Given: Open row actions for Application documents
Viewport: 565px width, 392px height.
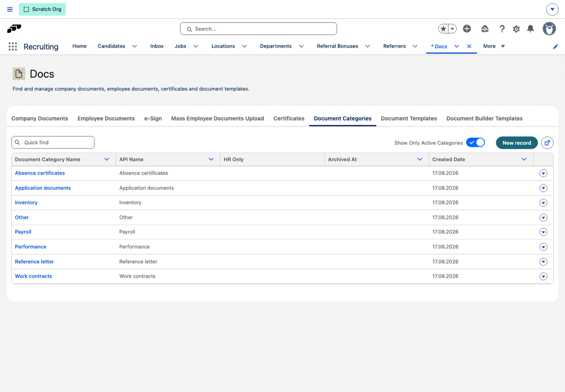Looking at the screenshot, I should pos(543,188).
